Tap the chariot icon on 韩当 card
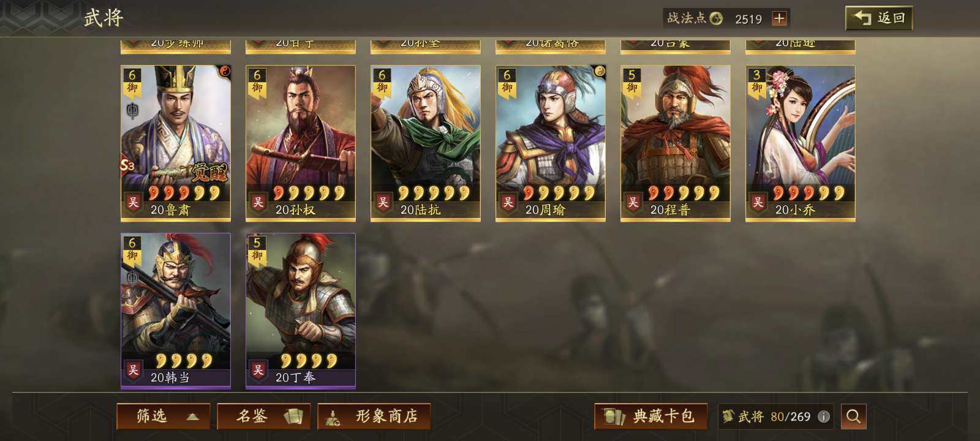This screenshot has height=441, width=980. (132, 277)
